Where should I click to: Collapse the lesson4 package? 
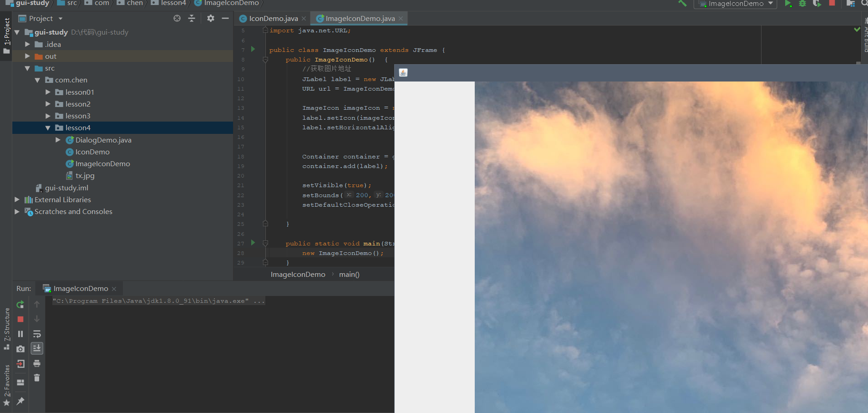[x=48, y=128]
